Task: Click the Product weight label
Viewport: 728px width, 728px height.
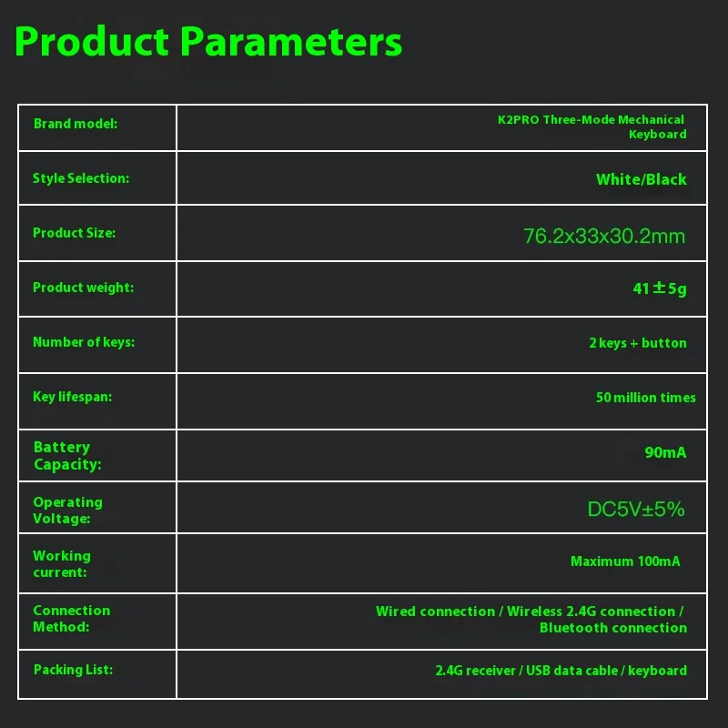Action: click(83, 288)
